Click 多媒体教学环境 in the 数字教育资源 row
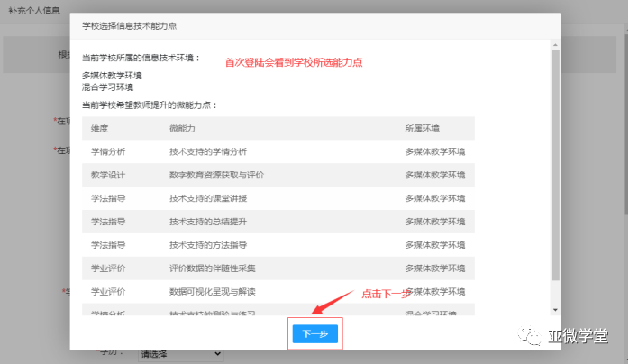The height and width of the screenshot is (364, 629). pos(435,175)
